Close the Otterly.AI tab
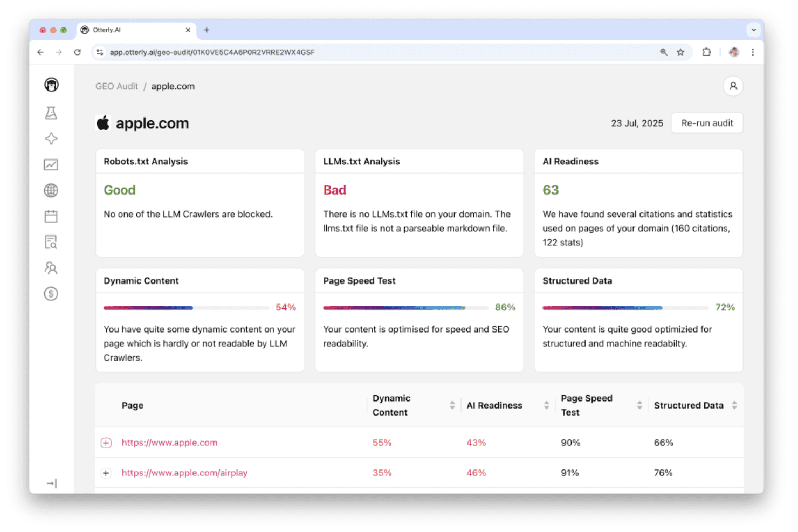The width and height of the screenshot is (798, 532). [x=188, y=30]
